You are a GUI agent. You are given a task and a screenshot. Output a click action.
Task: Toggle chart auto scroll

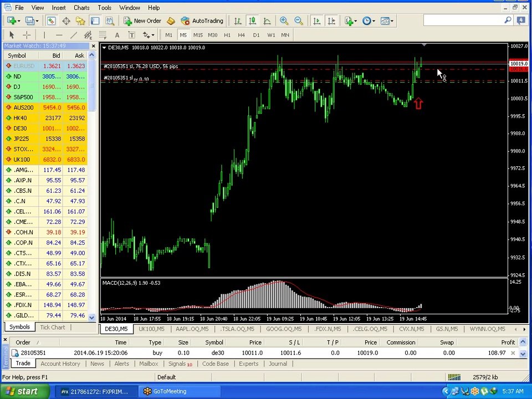(x=316, y=21)
